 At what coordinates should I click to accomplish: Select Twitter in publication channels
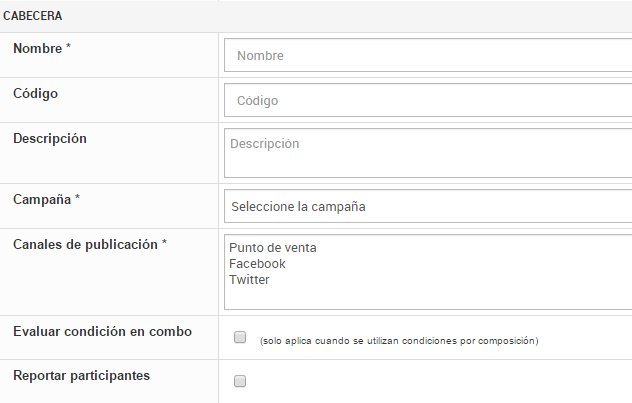[249, 280]
